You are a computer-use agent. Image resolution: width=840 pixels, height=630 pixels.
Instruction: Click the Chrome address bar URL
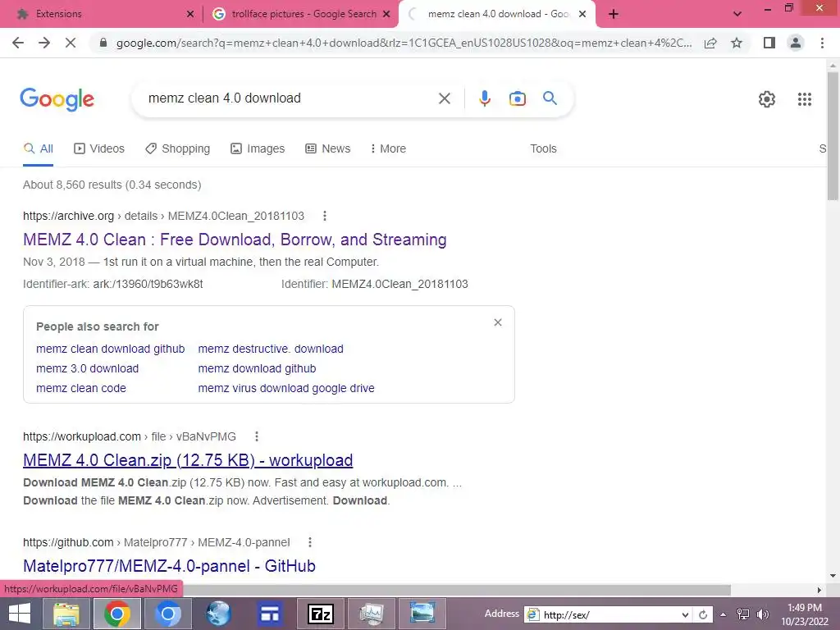404,43
